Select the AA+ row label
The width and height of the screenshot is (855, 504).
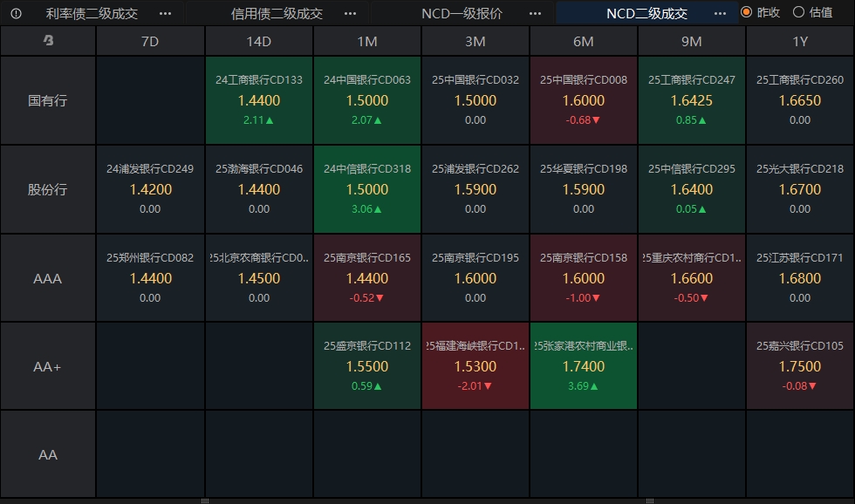tap(48, 367)
